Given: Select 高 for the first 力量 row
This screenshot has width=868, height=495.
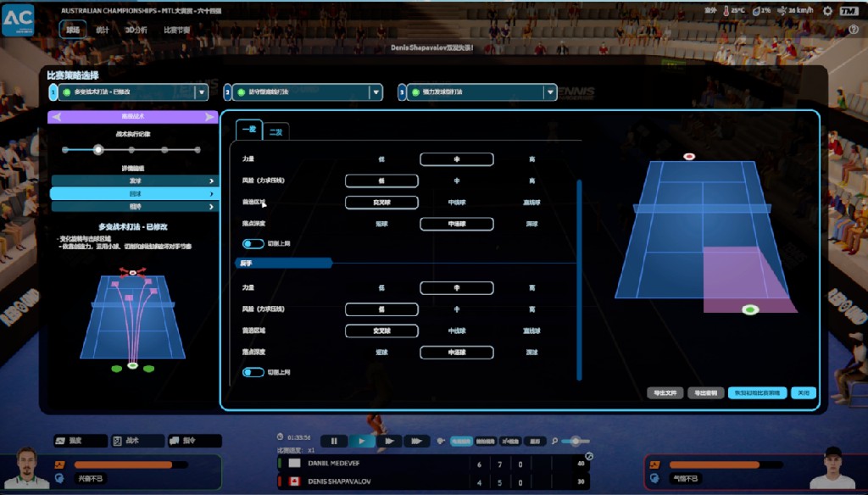Looking at the screenshot, I should (531, 159).
